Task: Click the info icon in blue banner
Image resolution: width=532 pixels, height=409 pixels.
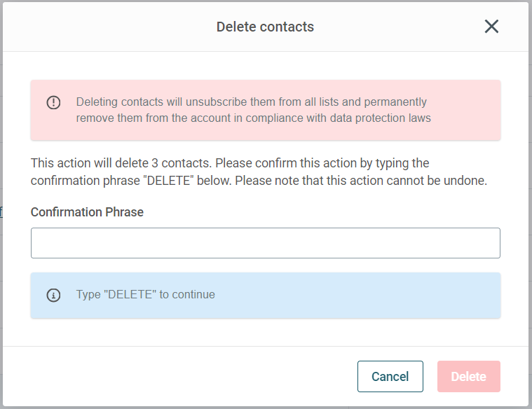Action: point(53,295)
